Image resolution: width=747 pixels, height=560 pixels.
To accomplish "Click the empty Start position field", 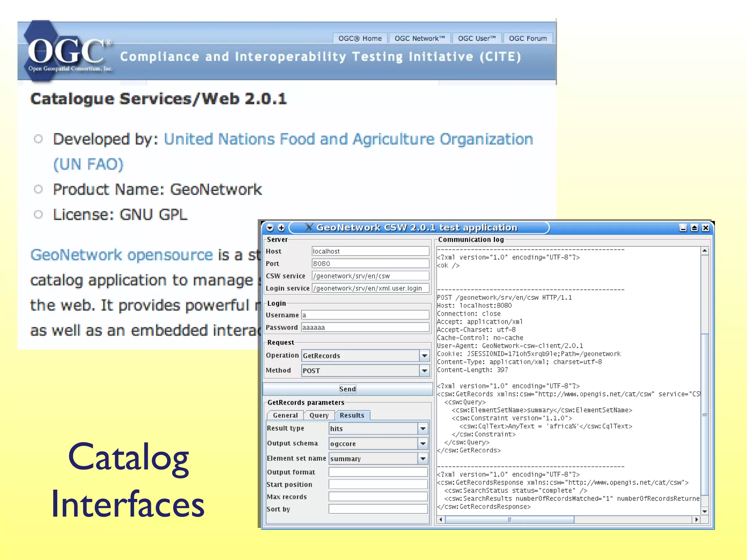I will (x=378, y=484).
